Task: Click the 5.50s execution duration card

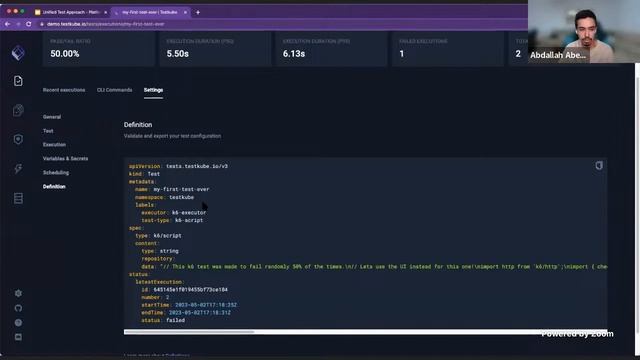Action: click(215, 49)
